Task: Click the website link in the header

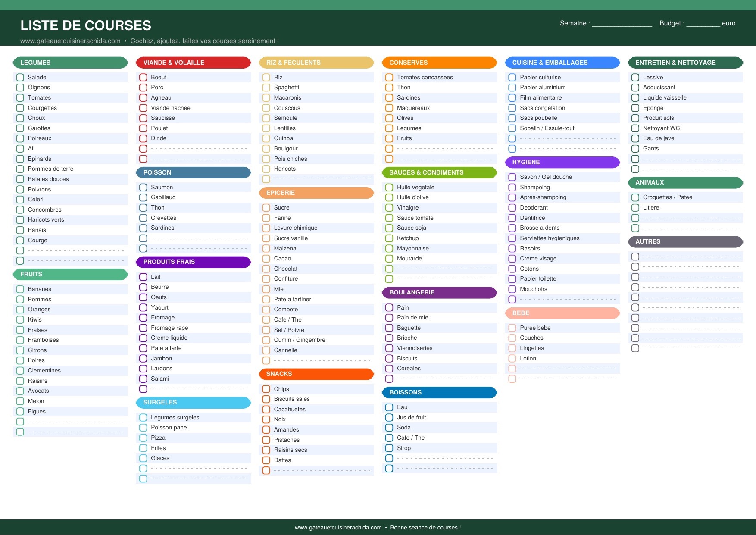Action: pyautogui.click(x=70, y=41)
